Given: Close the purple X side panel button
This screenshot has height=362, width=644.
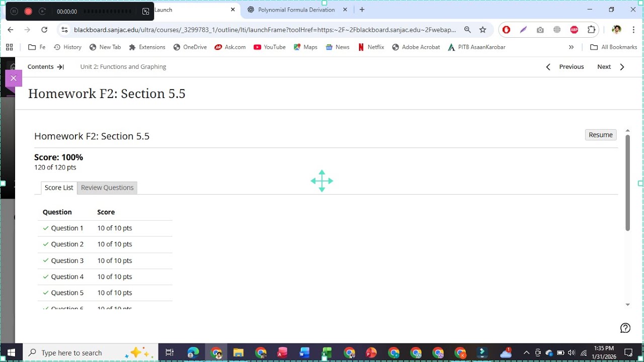Looking at the screenshot, I should pos(14,78).
